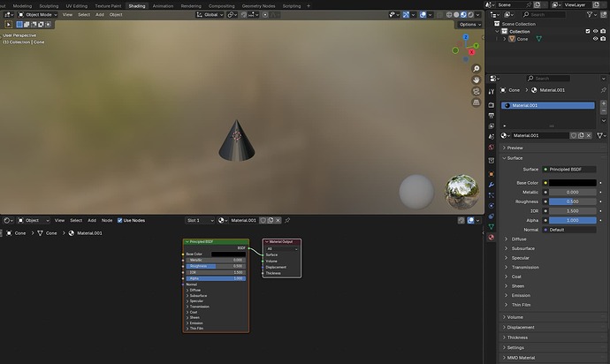
Task: Select rendered viewport shading
Action: [x=470, y=15]
